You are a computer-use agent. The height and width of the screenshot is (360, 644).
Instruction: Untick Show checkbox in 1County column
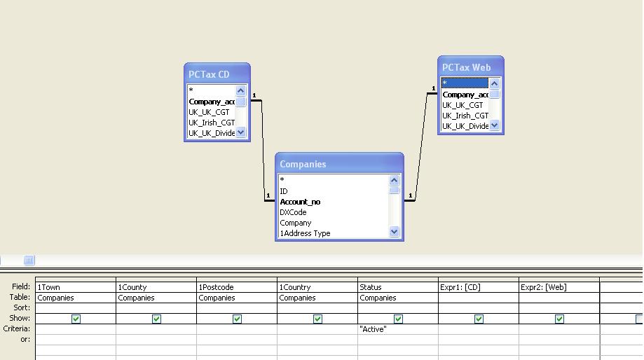point(156,319)
